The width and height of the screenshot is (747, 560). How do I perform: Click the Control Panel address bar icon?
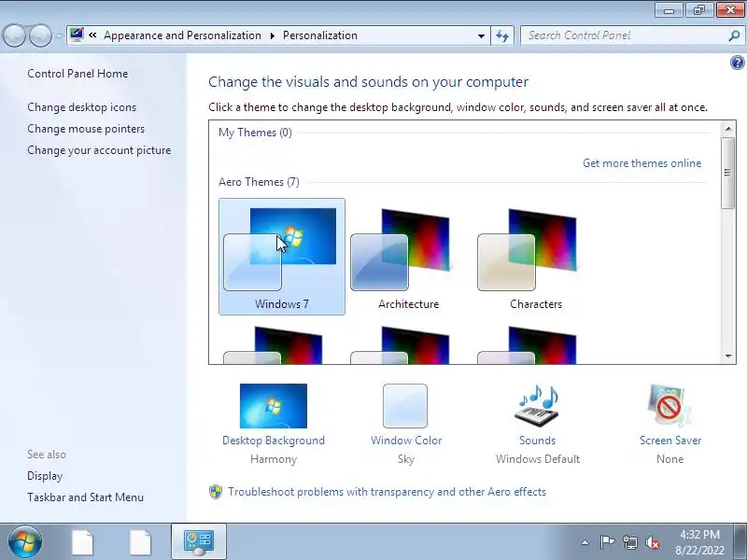pyautogui.click(x=77, y=35)
